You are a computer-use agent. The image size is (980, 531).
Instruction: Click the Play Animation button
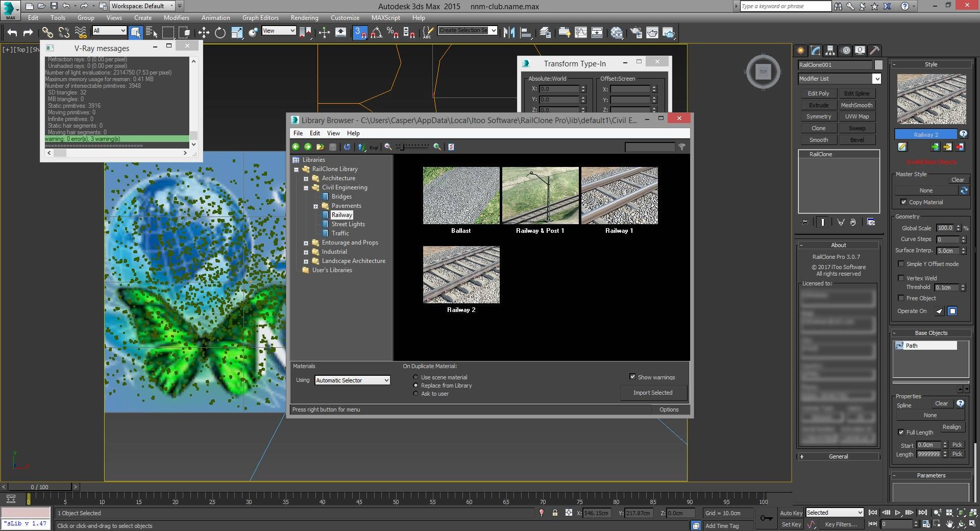tap(898, 513)
